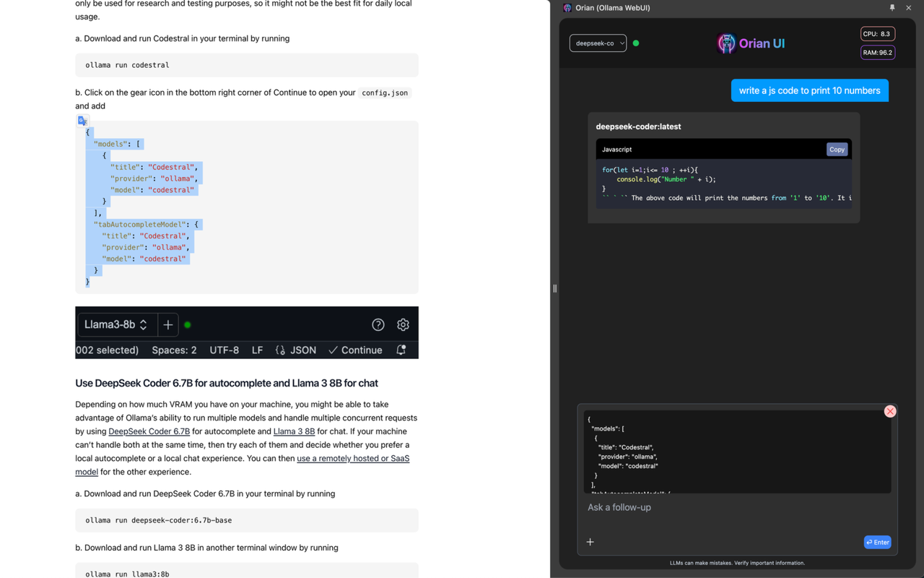
Task: Click the Orian extension icon in panel title
Action: (x=567, y=8)
